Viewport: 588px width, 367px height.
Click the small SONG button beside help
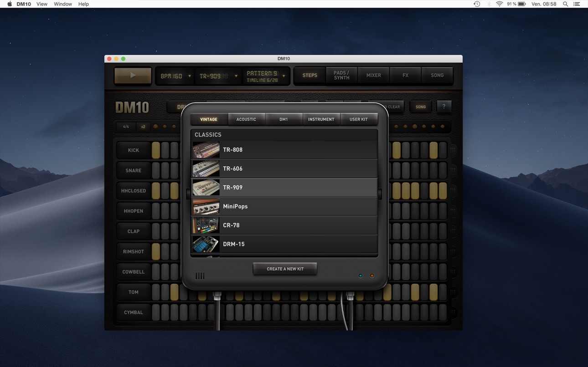tap(421, 107)
